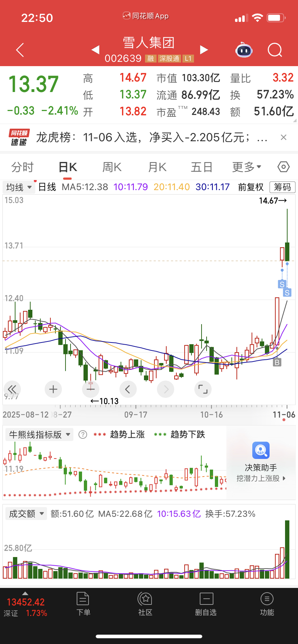298x644 pixels.
Task: Open help for the 牛熊线指标版 indicator
Action: click(83, 434)
